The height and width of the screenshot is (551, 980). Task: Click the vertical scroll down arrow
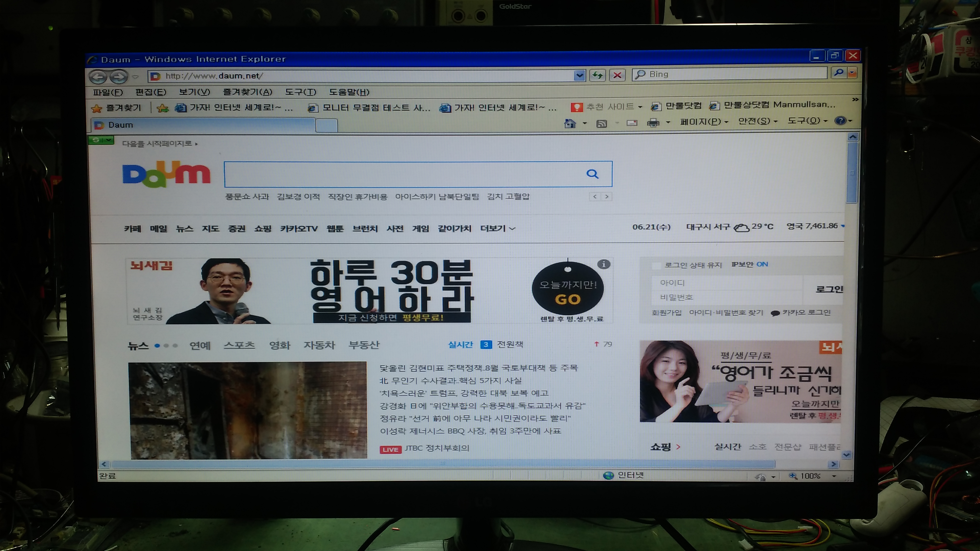846,455
